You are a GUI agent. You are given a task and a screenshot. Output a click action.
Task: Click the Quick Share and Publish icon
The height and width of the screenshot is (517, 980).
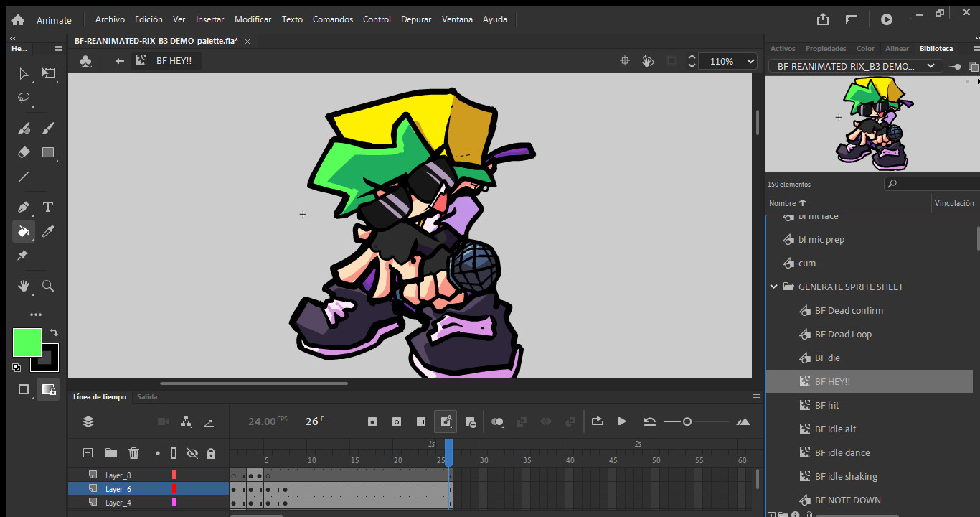click(x=823, y=19)
